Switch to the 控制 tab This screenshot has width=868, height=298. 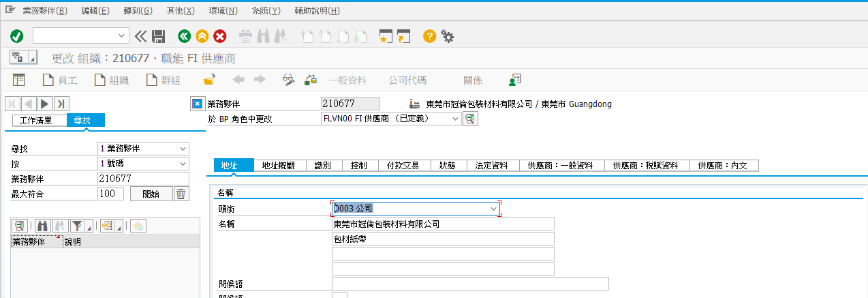359,166
